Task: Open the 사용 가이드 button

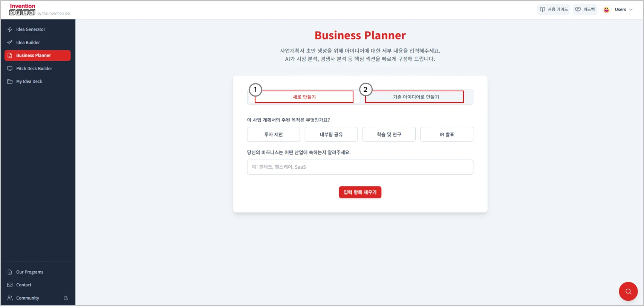Action: click(x=553, y=9)
